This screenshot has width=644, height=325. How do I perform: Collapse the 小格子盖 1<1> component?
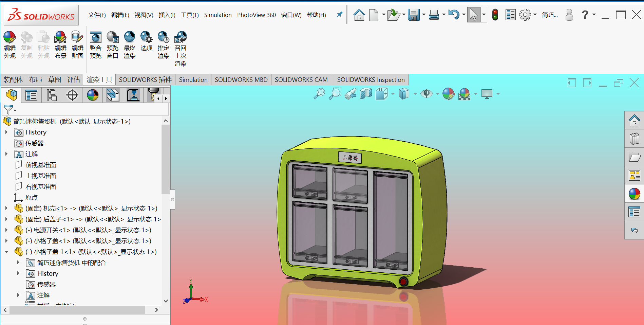coord(6,252)
